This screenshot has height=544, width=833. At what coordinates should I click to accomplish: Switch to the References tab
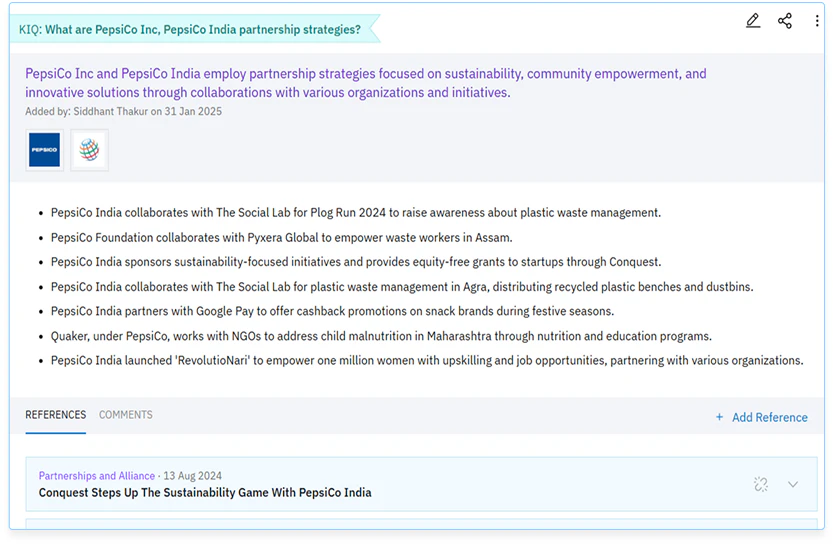56,415
